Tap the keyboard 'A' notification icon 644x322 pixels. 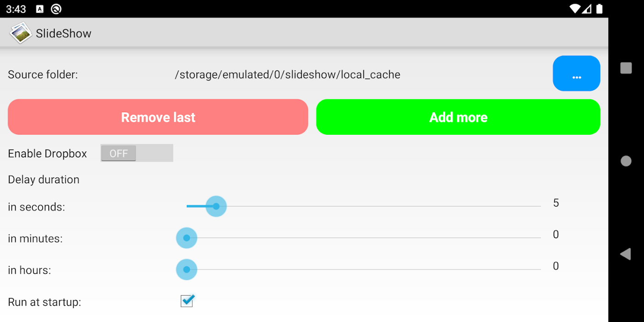pos(40,9)
